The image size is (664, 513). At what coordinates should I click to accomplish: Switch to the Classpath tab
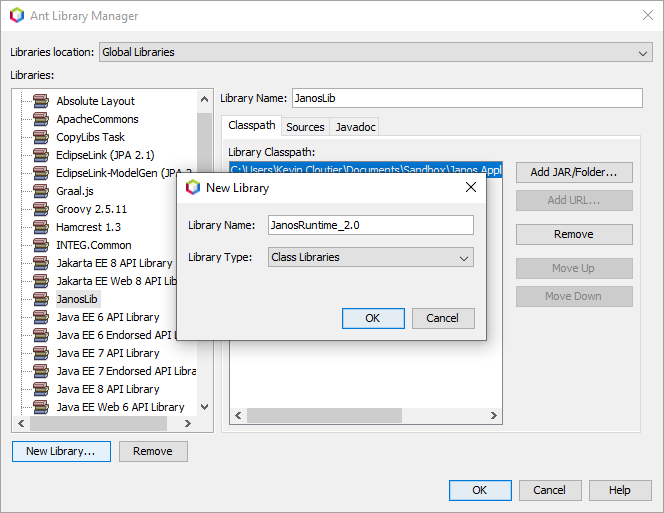(x=252, y=126)
